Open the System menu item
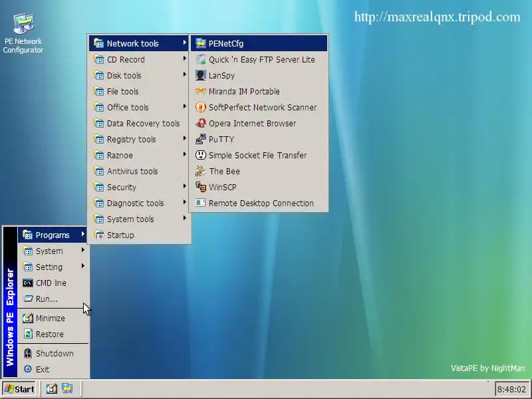The height and width of the screenshot is (399, 532). (53, 251)
